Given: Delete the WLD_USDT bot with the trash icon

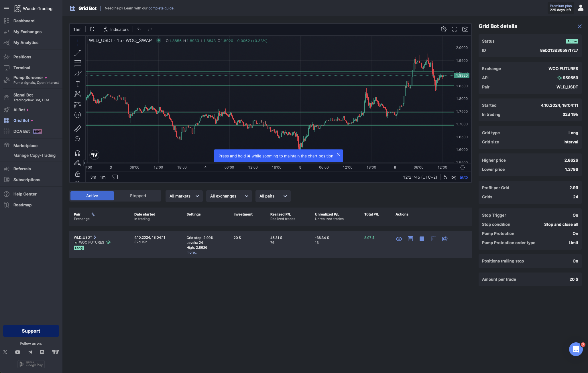Looking at the screenshot, I should coord(433,238).
